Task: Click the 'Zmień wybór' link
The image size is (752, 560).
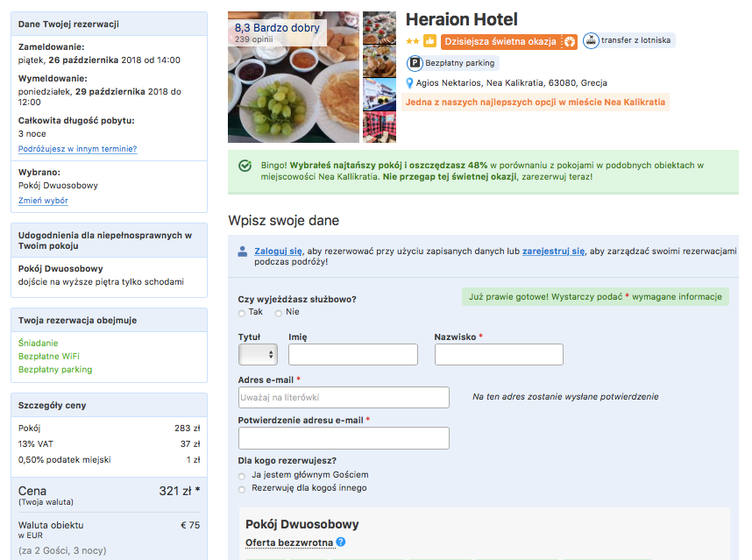Action: [43, 201]
